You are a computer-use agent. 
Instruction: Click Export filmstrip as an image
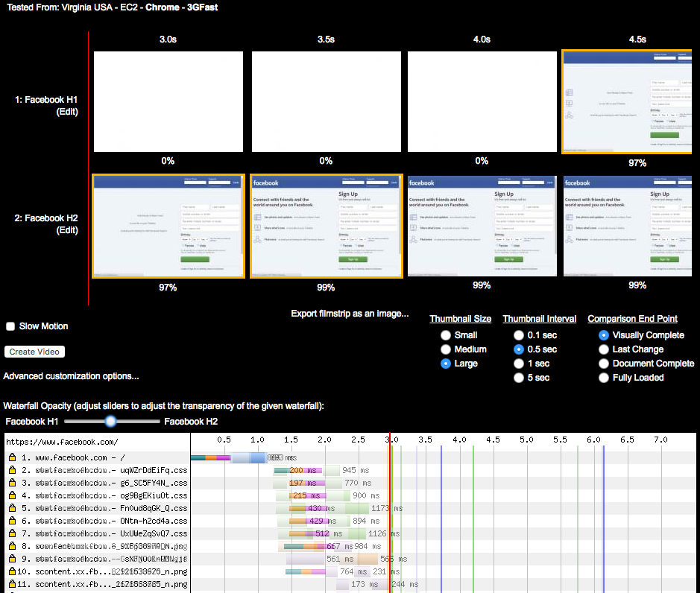click(x=350, y=314)
